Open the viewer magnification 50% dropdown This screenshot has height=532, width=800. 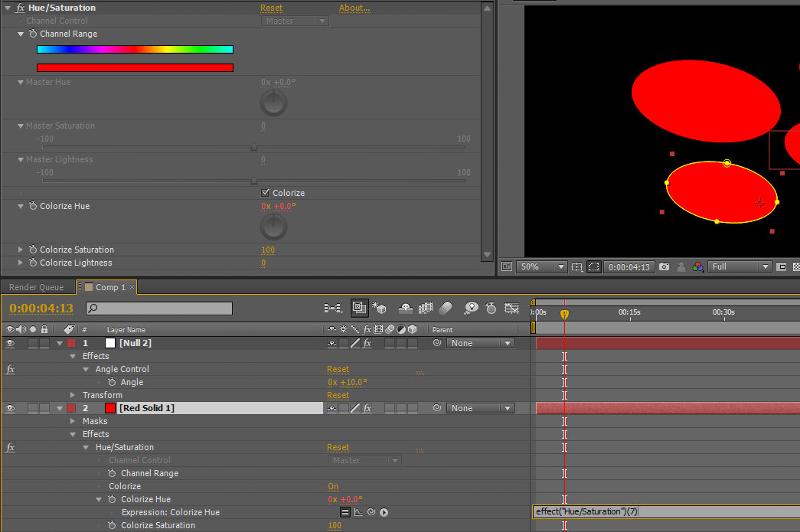click(x=542, y=267)
